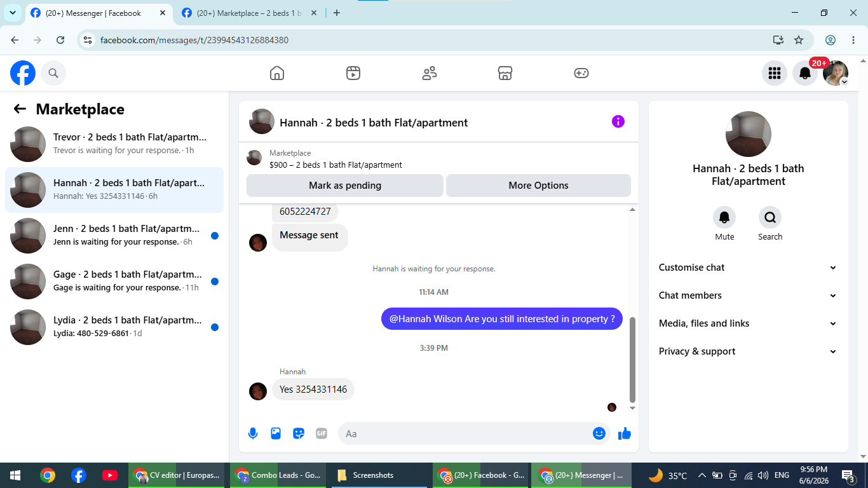Click the phone number 6052224727 message
868x488 pixels.
point(305,212)
